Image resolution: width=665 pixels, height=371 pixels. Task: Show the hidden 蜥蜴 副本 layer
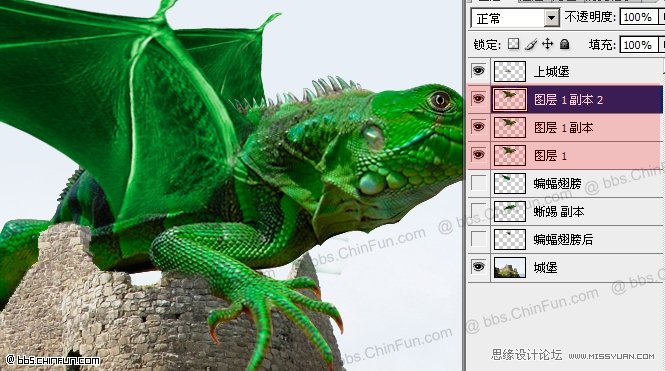coord(478,211)
